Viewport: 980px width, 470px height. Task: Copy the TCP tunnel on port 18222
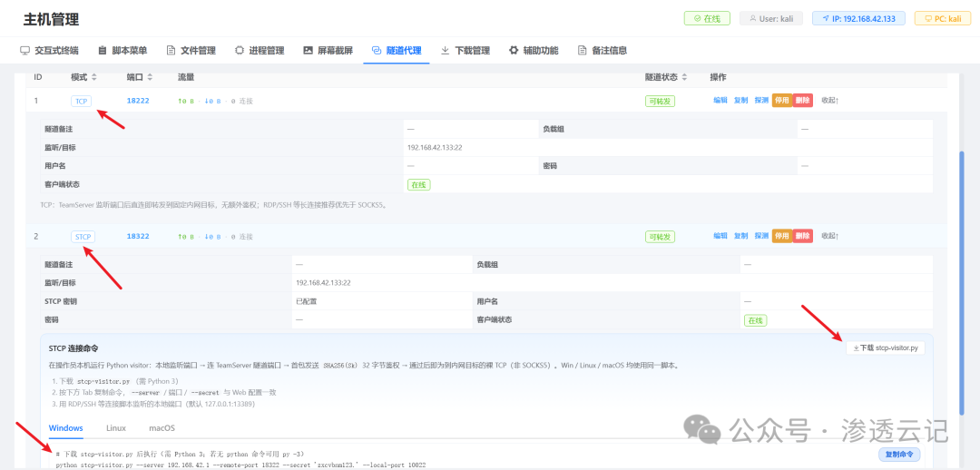[740, 101]
